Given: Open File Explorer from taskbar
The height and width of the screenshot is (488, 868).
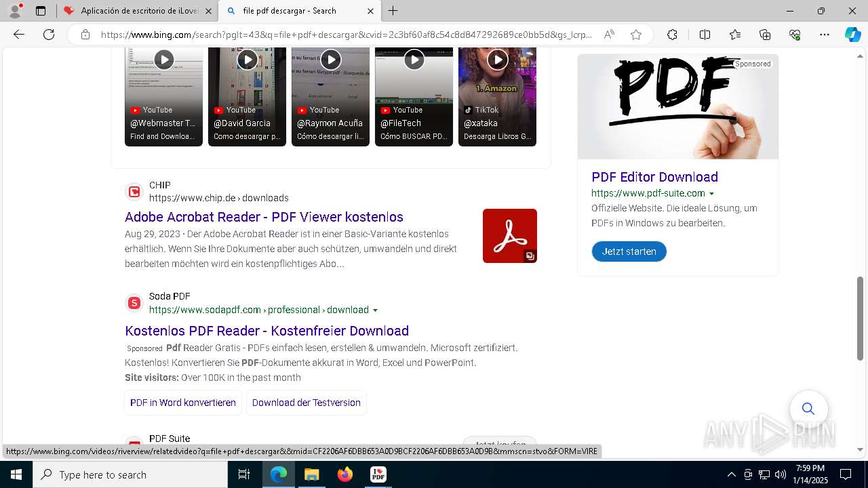Looking at the screenshot, I should click(311, 474).
